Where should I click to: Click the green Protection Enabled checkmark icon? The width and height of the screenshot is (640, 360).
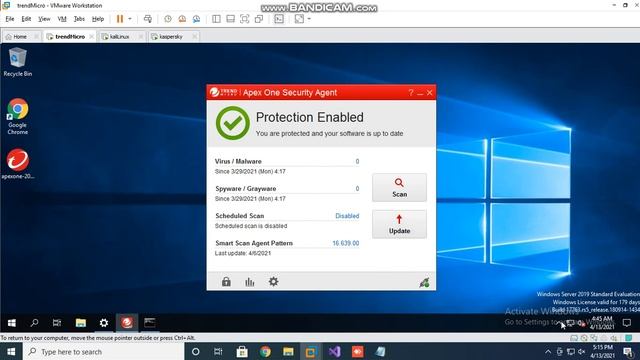click(233, 123)
